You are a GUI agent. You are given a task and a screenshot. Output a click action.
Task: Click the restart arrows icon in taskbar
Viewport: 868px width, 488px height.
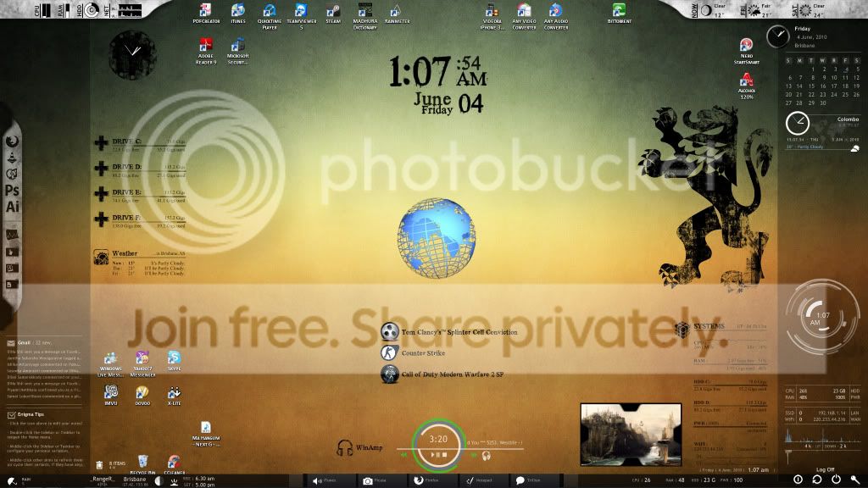point(817,480)
